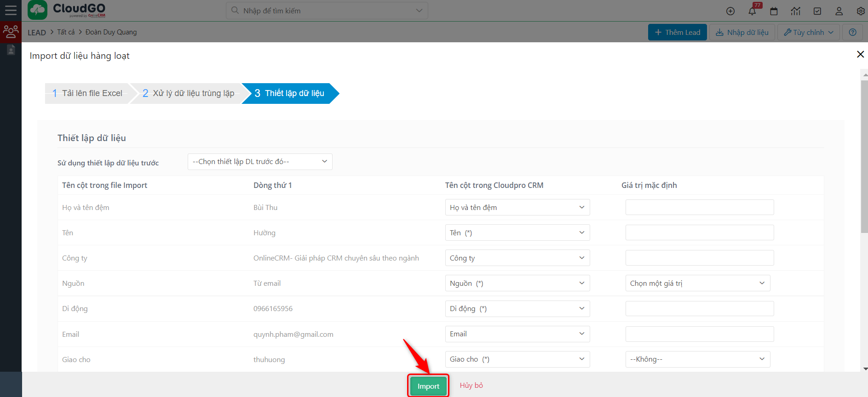868x397 pixels.
Task: Open the Giao cho default value dropdown
Action: (x=697, y=359)
